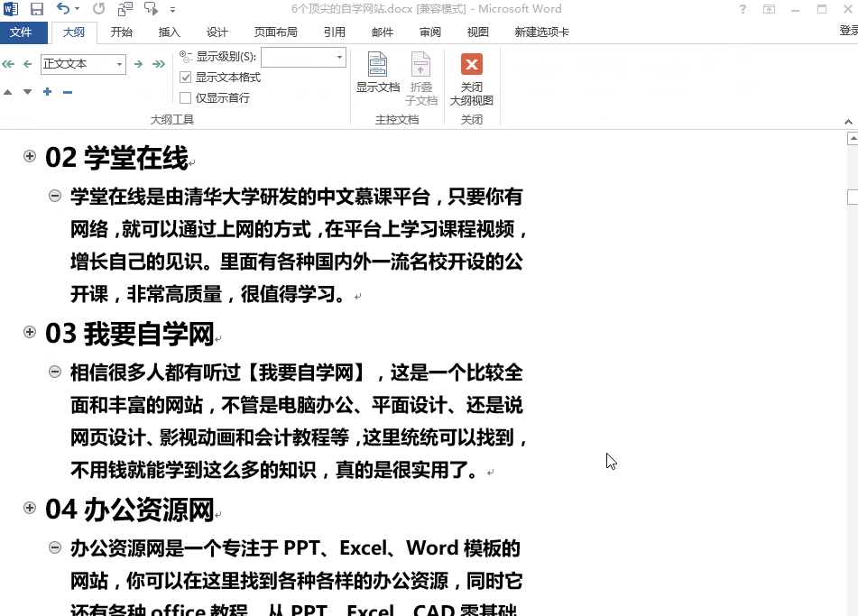Collapse the selected outline item with minus

pyautogui.click(x=68, y=92)
